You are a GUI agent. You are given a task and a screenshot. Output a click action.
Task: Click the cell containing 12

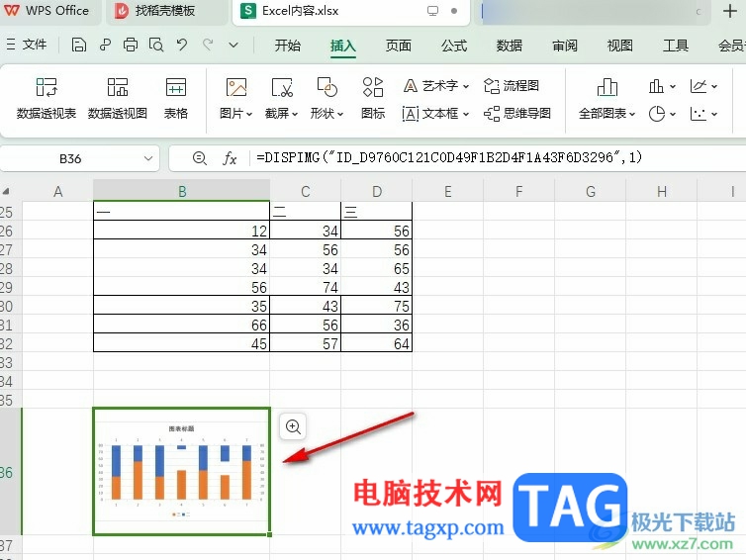[x=182, y=231]
